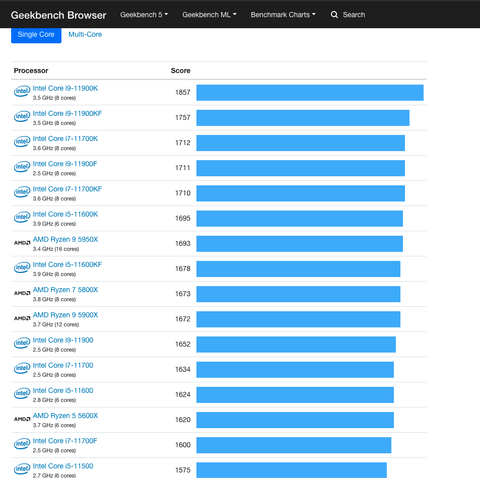This screenshot has width=480, height=478.
Task: Click the AMD logo beside Ryzen 5 5600X
Action: 22,419
